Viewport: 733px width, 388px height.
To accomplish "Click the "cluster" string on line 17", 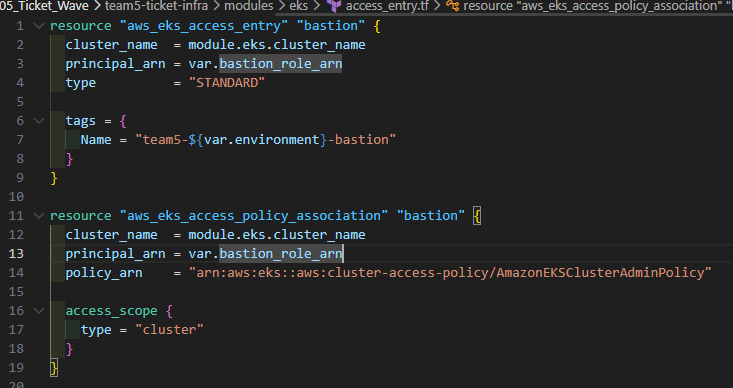I will pos(170,330).
